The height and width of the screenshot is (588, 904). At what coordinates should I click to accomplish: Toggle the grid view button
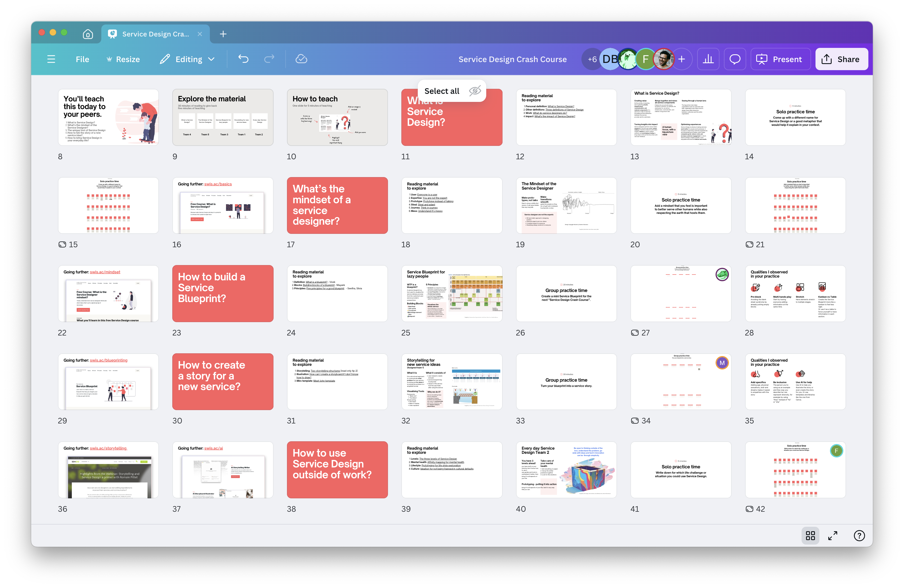pyautogui.click(x=810, y=536)
